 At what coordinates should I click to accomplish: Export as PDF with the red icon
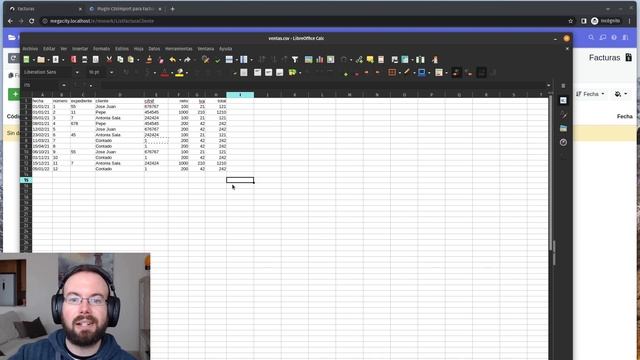pos(73,60)
